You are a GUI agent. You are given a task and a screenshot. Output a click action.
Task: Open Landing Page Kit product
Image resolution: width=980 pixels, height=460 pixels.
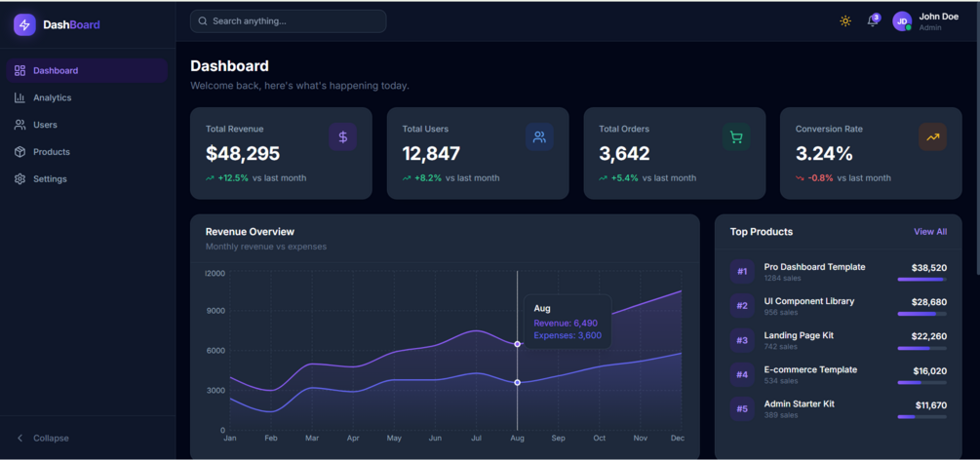(799, 335)
